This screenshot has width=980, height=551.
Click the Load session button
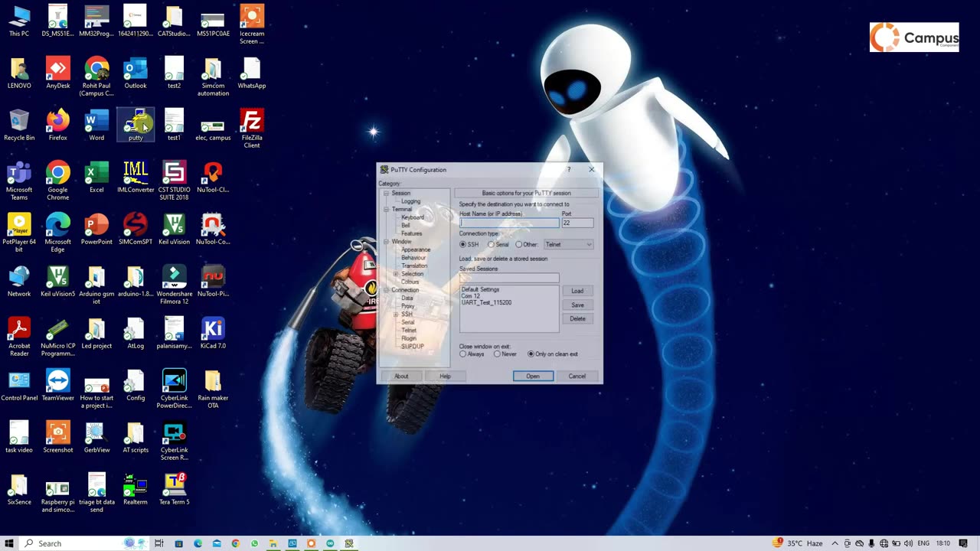click(x=577, y=291)
